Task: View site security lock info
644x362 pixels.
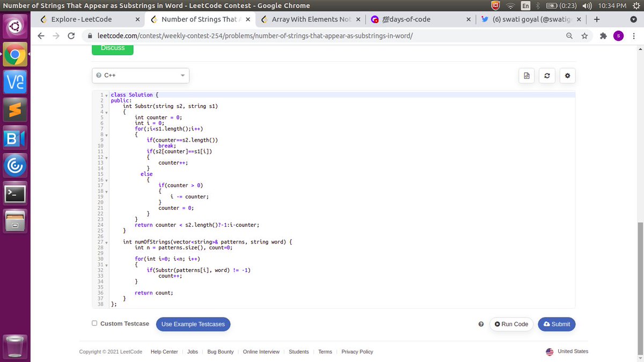Action: pyautogui.click(x=90, y=36)
